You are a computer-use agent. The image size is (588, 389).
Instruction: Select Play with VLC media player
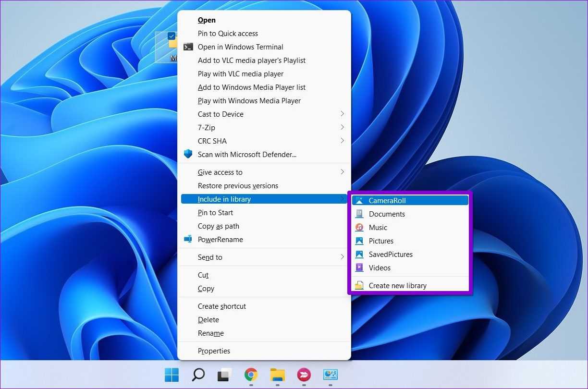click(x=240, y=74)
